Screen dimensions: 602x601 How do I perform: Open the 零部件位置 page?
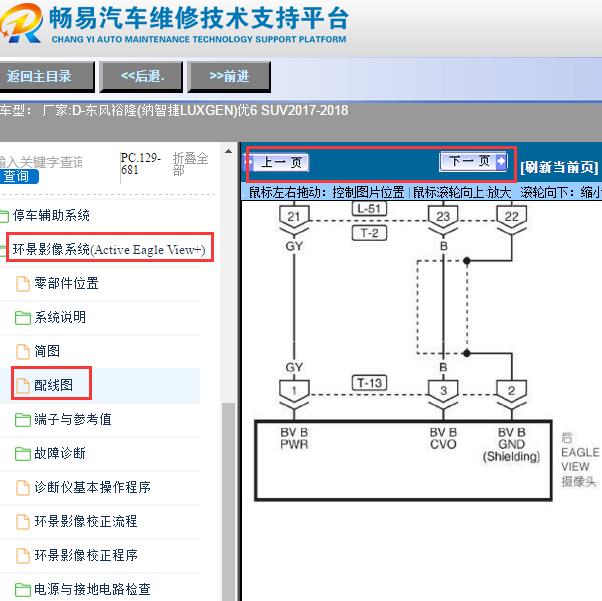pyautogui.click(x=66, y=283)
